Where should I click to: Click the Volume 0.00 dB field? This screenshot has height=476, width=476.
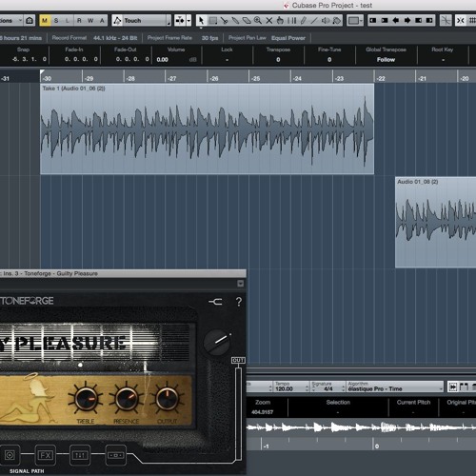(x=176, y=60)
